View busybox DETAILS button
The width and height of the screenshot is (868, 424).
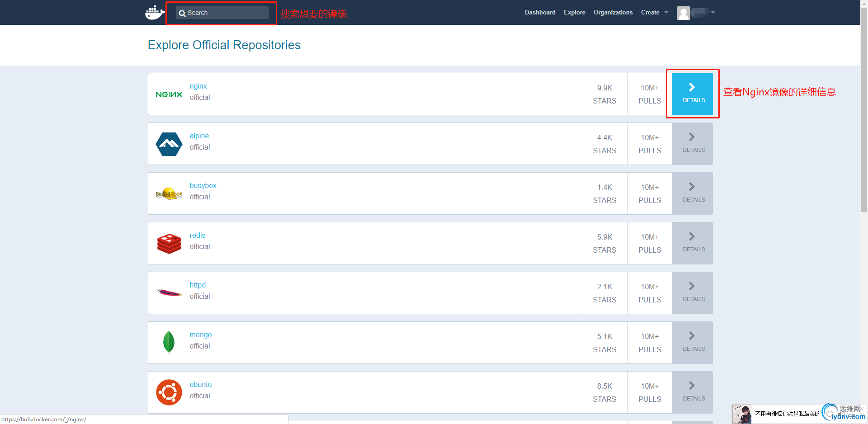(x=693, y=193)
